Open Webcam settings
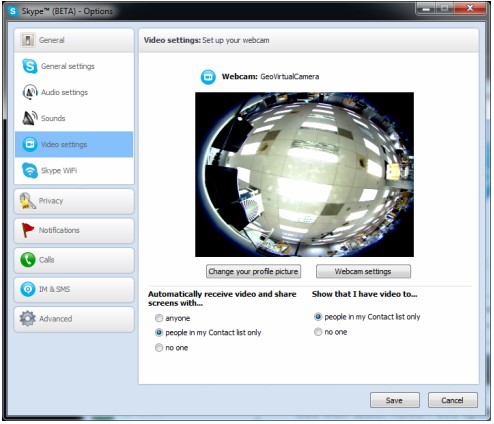Viewport: 494px width, 424px height. click(363, 271)
